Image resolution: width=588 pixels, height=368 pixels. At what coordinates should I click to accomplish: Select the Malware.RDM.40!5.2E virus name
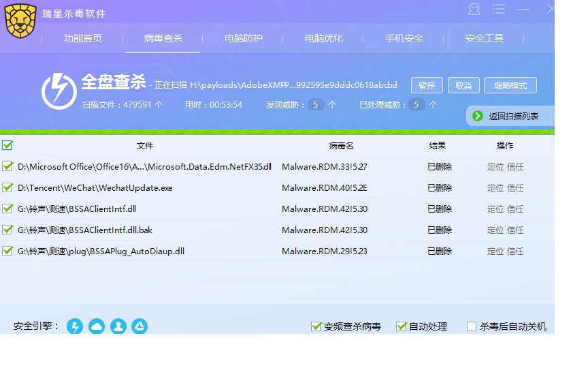point(325,188)
